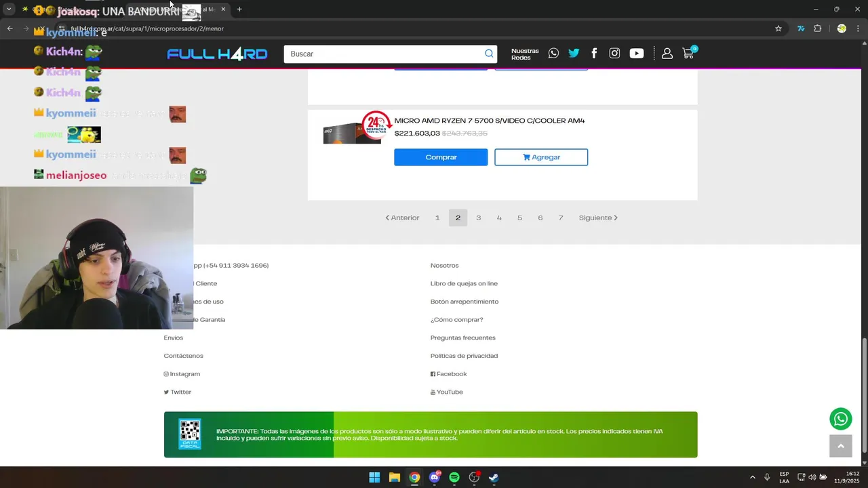Select pagination page 3

(x=478, y=218)
